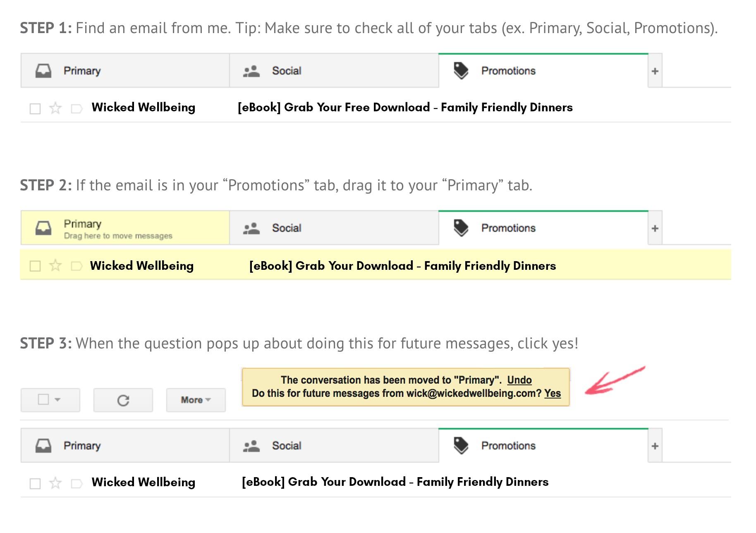Mark importance label on Step 3 email
The height and width of the screenshot is (533, 756).
click(77, 483)
